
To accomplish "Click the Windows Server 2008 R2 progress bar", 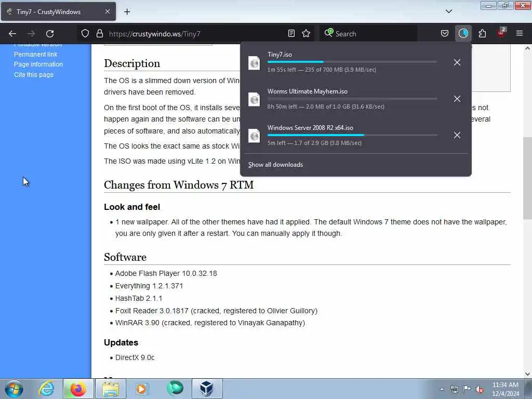I will tap(352, 135).
